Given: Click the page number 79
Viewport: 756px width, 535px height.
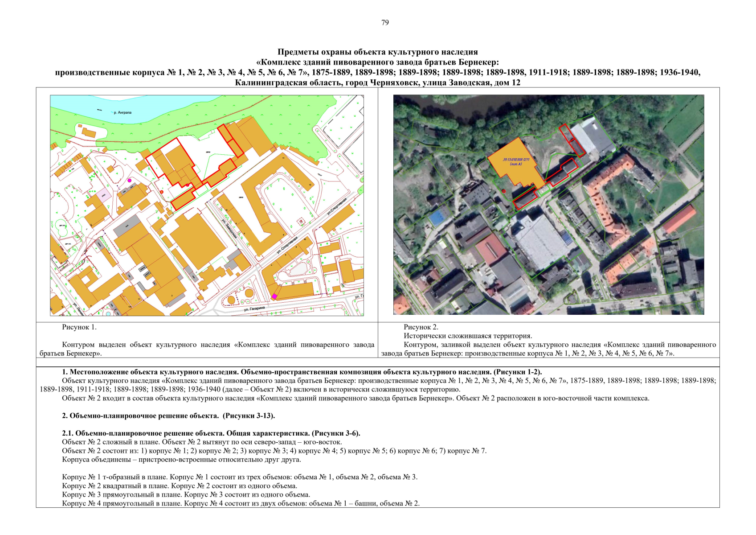Looking at the screenshot, I should pyautogui.click(x=385, y=23).
